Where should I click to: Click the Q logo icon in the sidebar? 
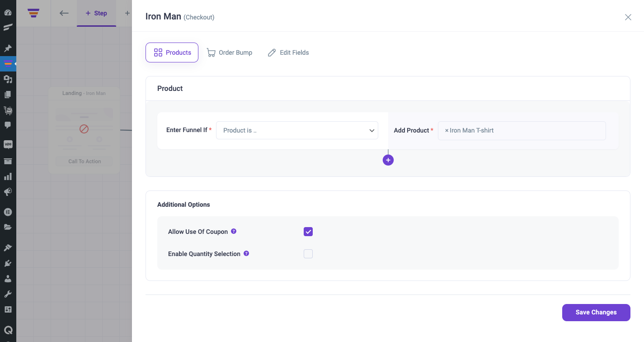coord(8,330)
